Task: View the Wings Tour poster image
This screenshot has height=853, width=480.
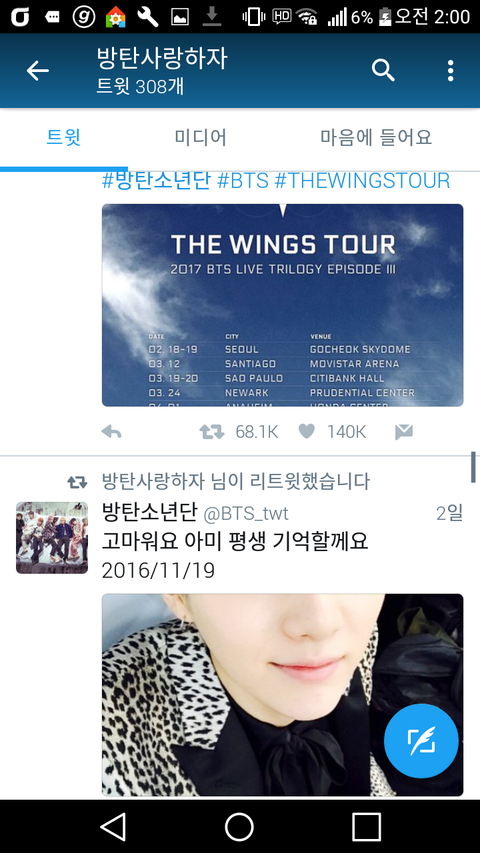Action: point(282,305)
